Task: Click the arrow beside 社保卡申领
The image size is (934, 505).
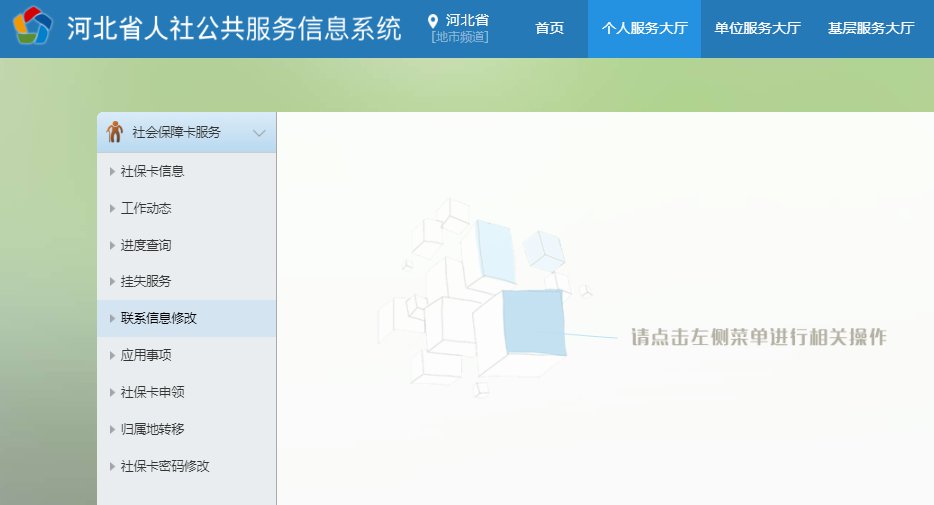Action: (x=112, y=392)
